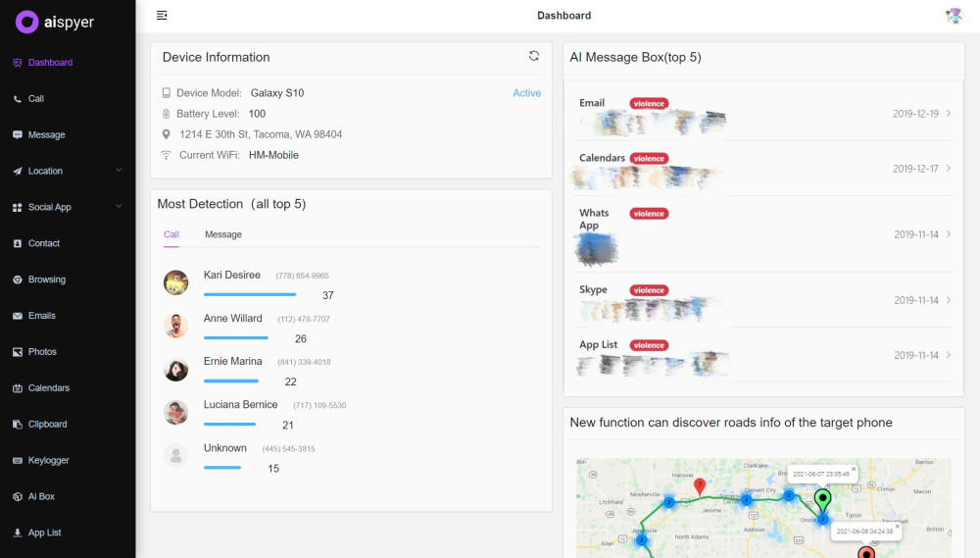The width and height of the screenshot is (980, 558).
Task: Refresh the Device Information panel
Action: click(534, 56)
